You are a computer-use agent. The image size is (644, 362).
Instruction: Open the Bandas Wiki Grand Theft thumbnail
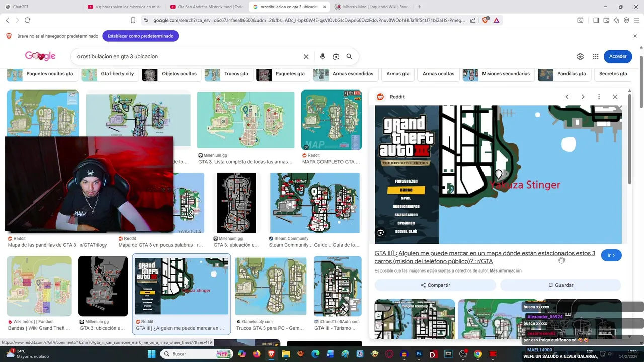pos(39,286)
